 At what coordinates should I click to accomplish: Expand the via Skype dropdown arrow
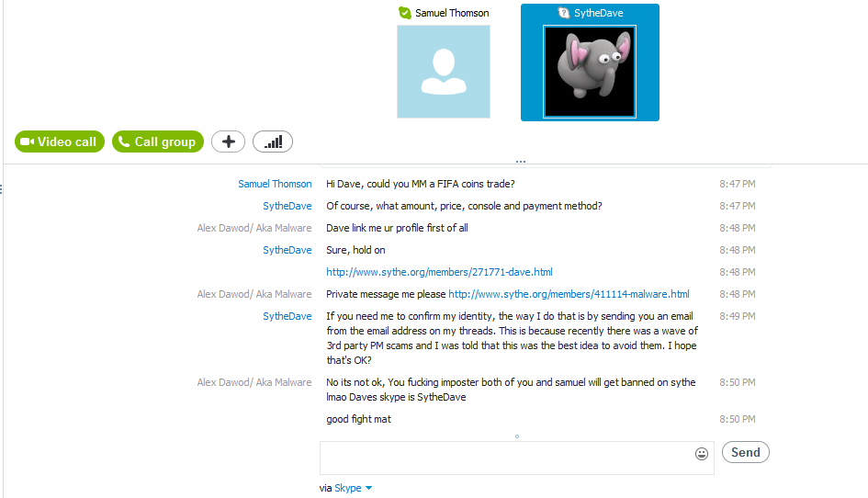tap(368, 488)
